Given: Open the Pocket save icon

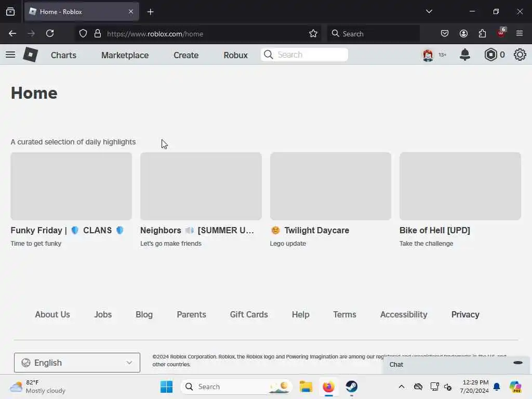Looking at the screenshot, I should 445,34.
